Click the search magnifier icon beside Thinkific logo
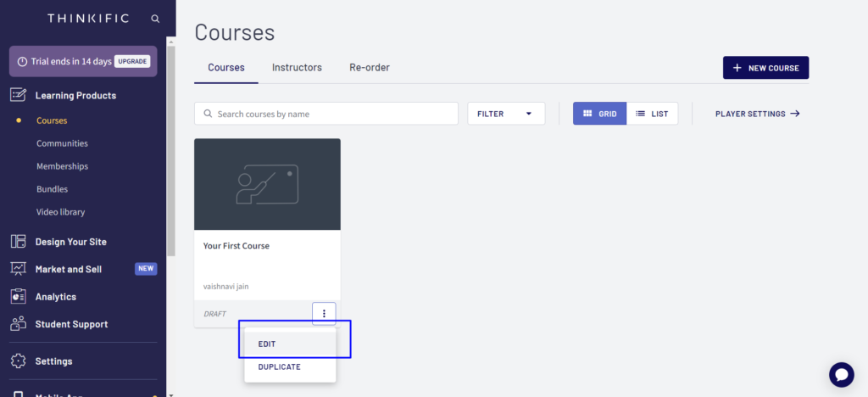868x397 pixels. tap(154, 18)
